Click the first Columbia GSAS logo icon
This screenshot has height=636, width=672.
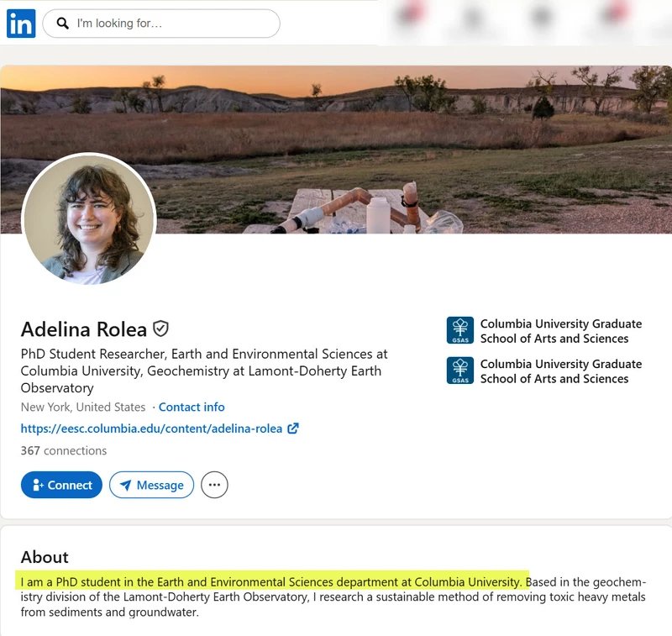(x=459, y=330)
